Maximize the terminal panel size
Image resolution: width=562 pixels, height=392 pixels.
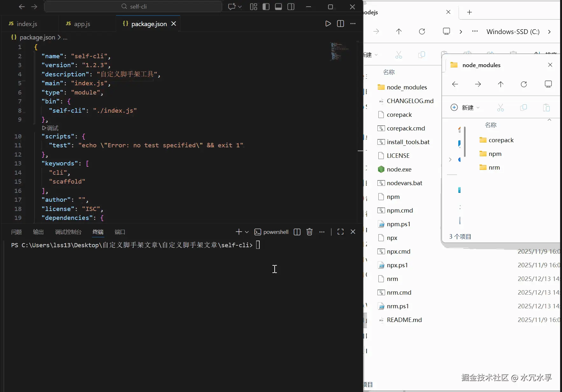(x=341, y=232)
